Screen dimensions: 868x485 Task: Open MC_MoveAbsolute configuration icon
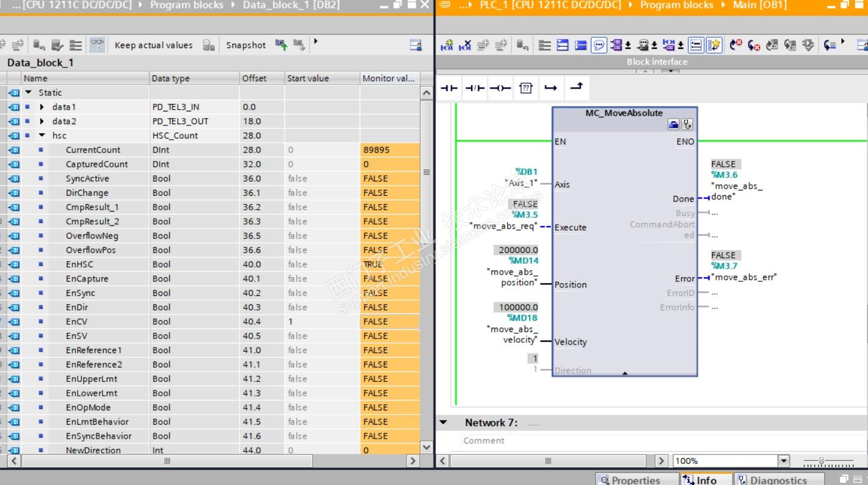[674, 125]
